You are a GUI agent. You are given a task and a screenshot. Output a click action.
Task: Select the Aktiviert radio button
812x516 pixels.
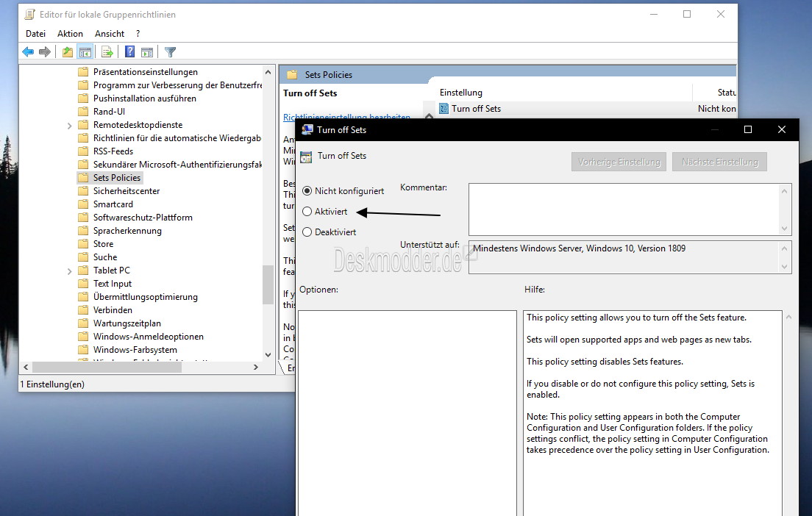click(307, 211)
